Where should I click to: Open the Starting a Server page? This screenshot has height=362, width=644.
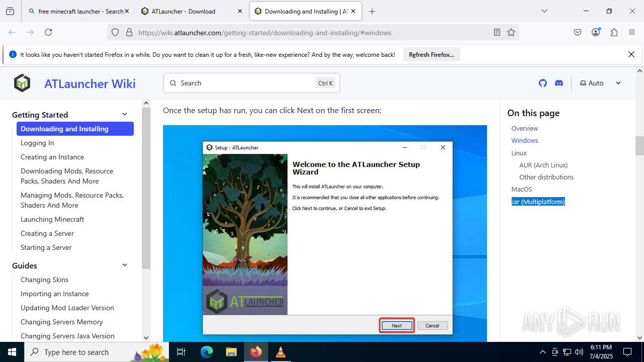pos(46,247)
